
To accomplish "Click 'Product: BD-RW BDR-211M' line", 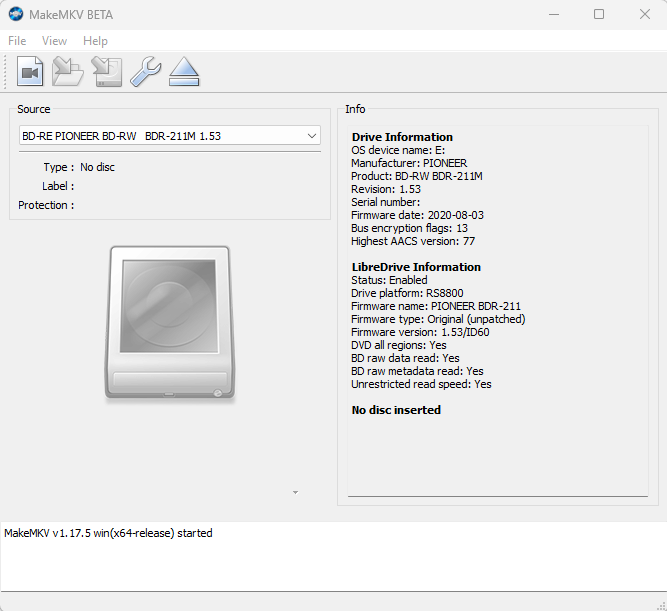I will [416, 176].
